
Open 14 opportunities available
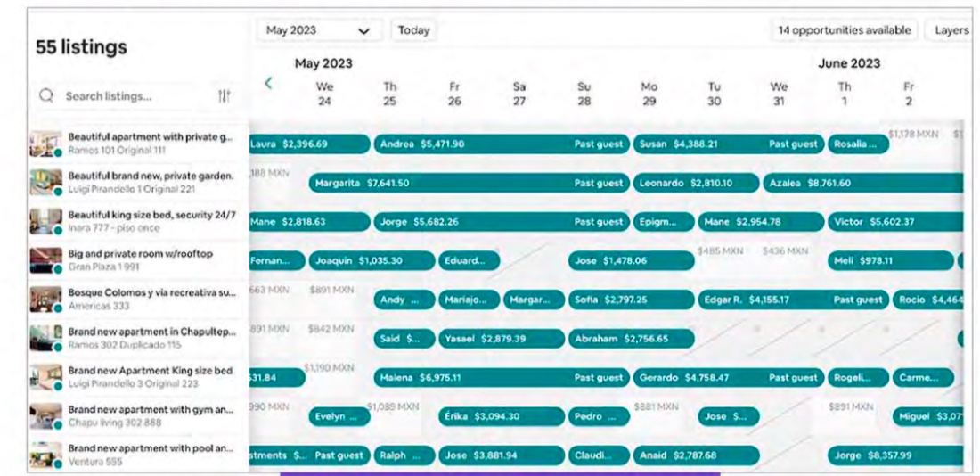tap(845, 30)
